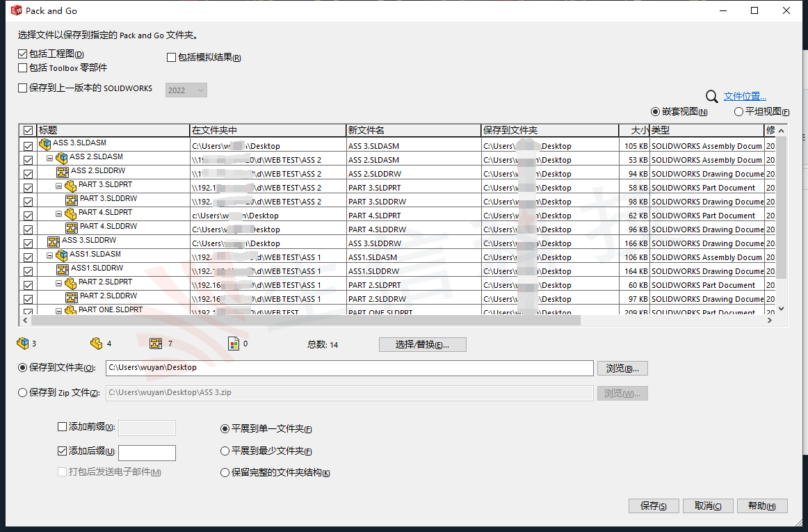Open the SOLIDWORKS version 2022 dropdown

tap(186, 90)
